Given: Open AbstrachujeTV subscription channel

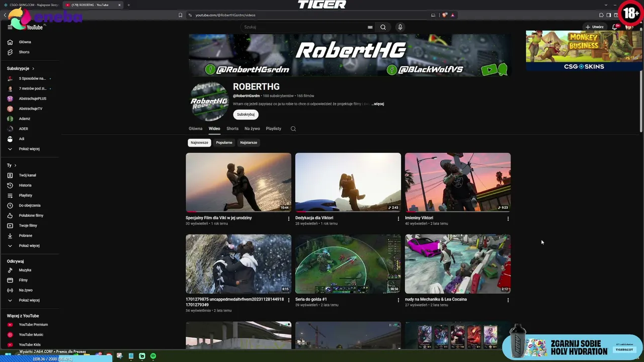Looking at the screenshot, I should (x=30, y=109).
